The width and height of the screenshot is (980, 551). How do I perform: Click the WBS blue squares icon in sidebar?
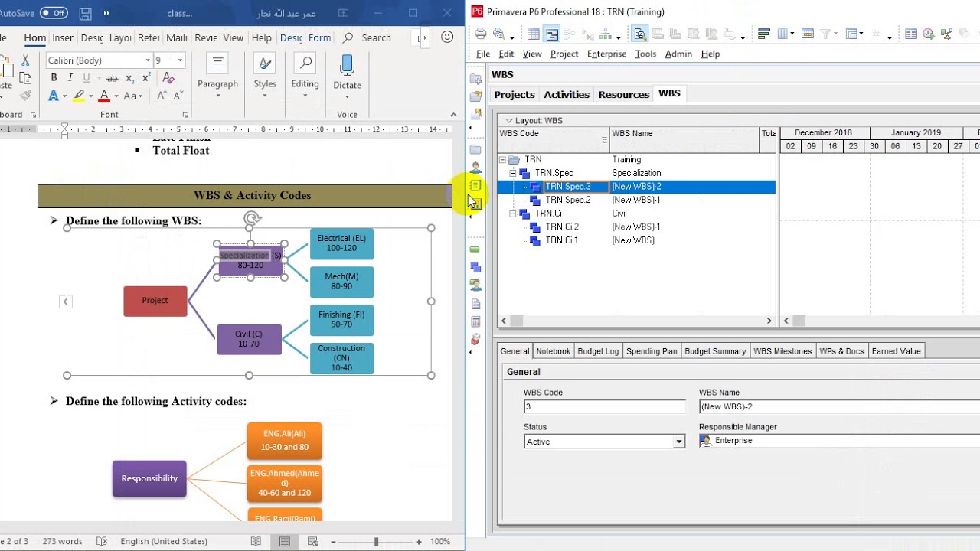(x=475, y=267)
